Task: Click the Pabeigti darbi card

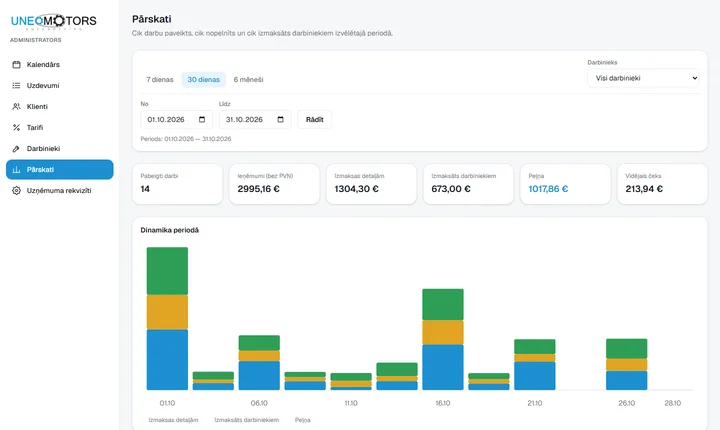Action: tap(177, 184)
